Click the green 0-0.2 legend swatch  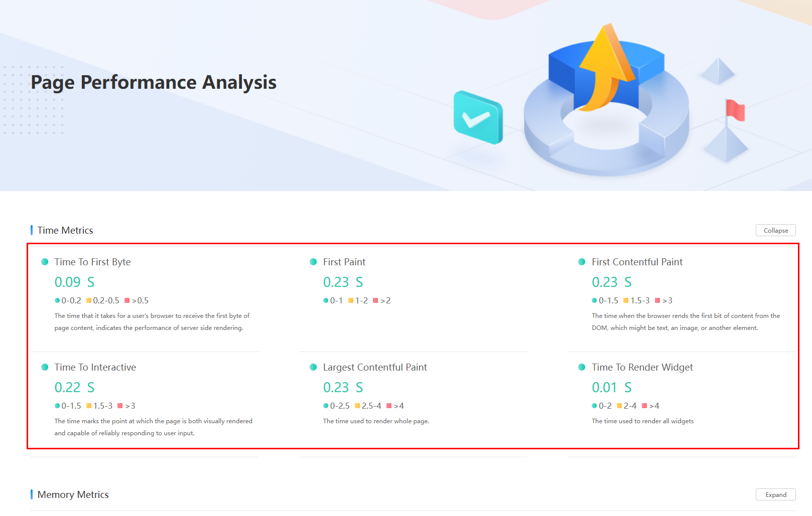(57, 300)
